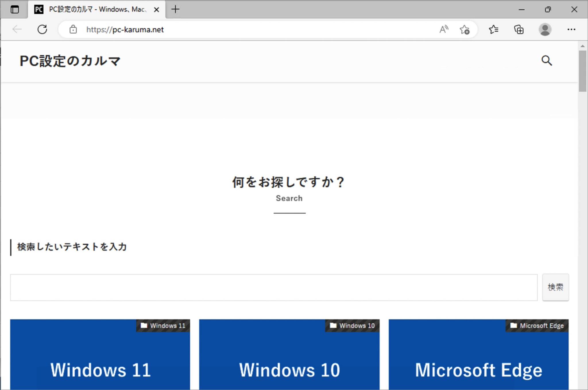Screen dimensions: 588x390
Task: Click inside the empty search field
Action: point(273,287)
